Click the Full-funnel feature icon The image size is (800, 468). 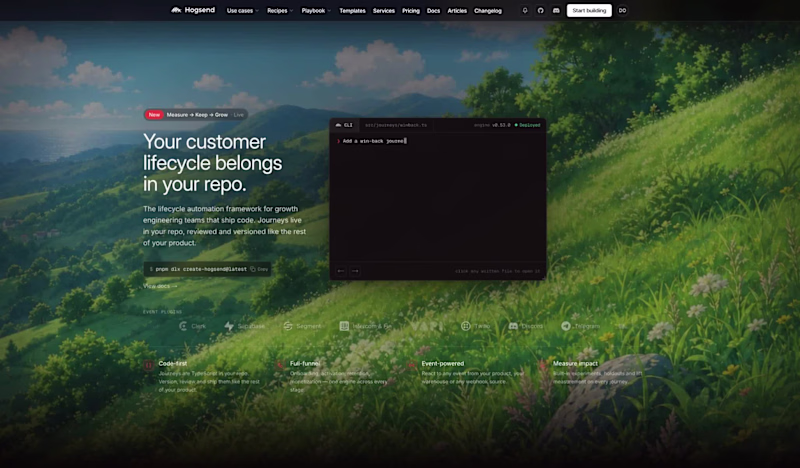(280, 365)
